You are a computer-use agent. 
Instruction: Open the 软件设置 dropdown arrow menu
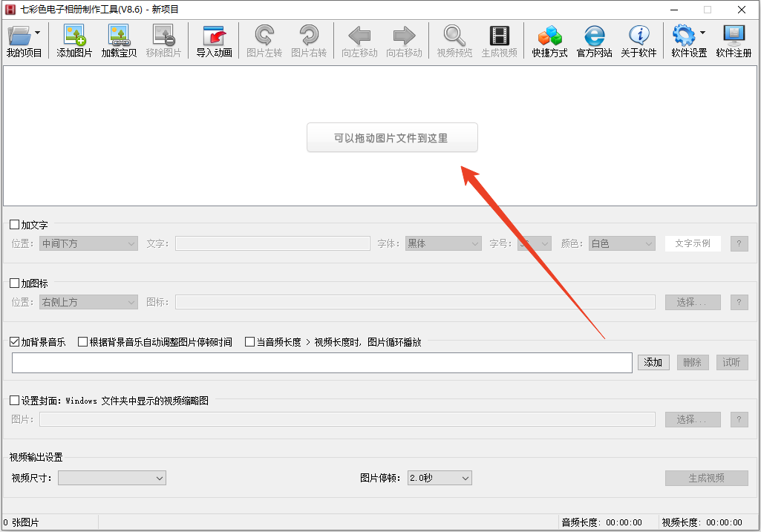702,33
